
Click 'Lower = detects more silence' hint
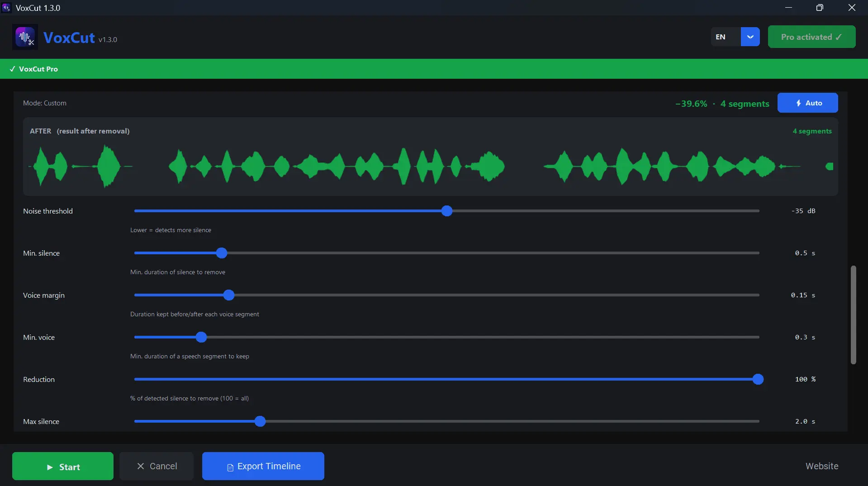(x=171, y=230)
